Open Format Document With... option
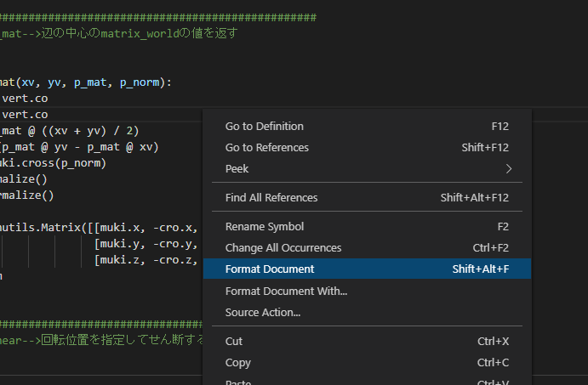The image size is (588, 385). pyautogui.click(x=286, y=292)
